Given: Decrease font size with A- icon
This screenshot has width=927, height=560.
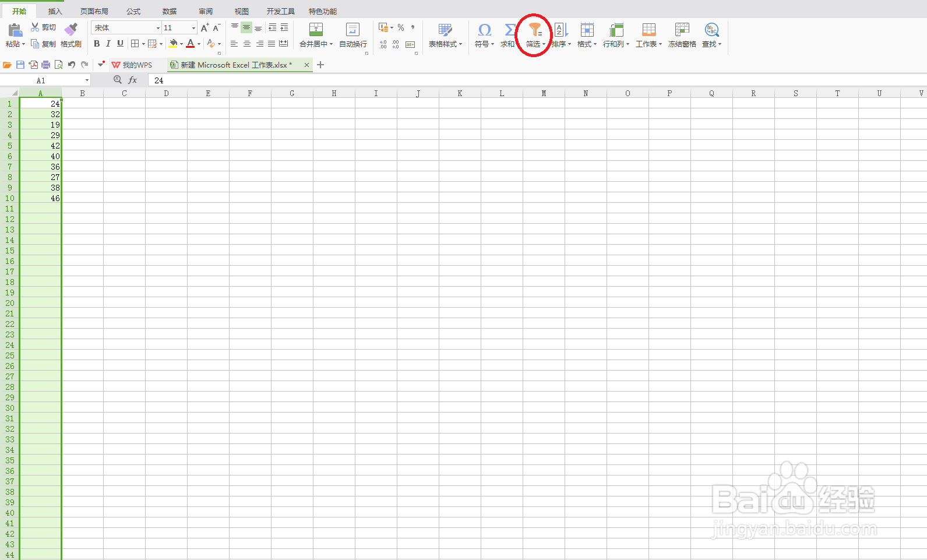Looking at the screenshot, I should point(216,27).
